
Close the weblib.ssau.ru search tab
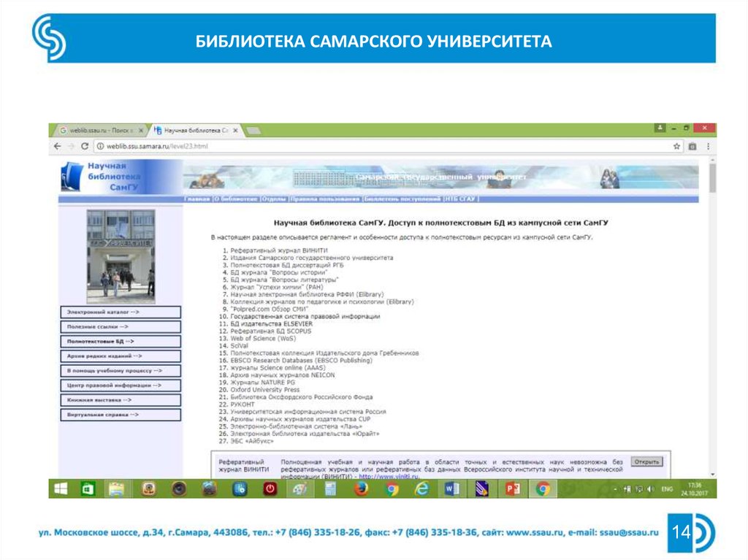pos(141,130)
